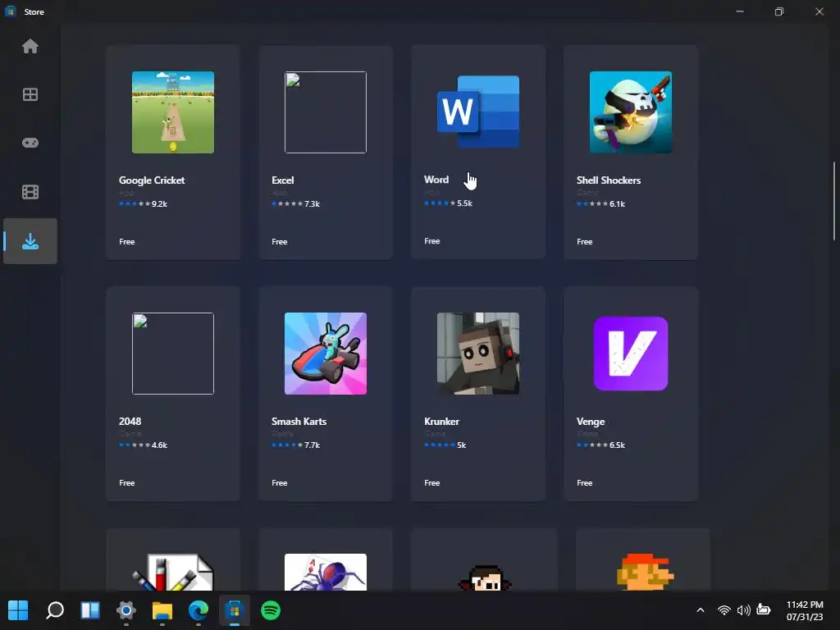Open the Widgets panel taskbar icon
Screen dimensions: 840x630
click(x=90, y=610)
